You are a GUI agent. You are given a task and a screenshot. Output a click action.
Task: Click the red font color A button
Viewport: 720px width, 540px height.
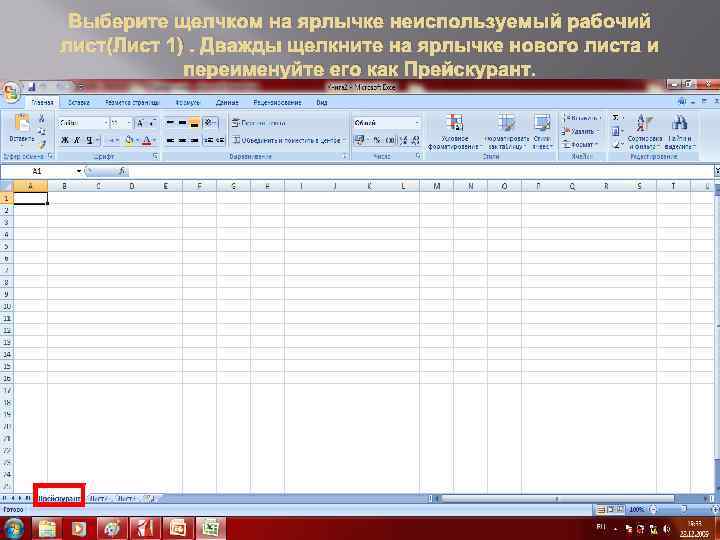pyautogui.click(x=146, y=140)
